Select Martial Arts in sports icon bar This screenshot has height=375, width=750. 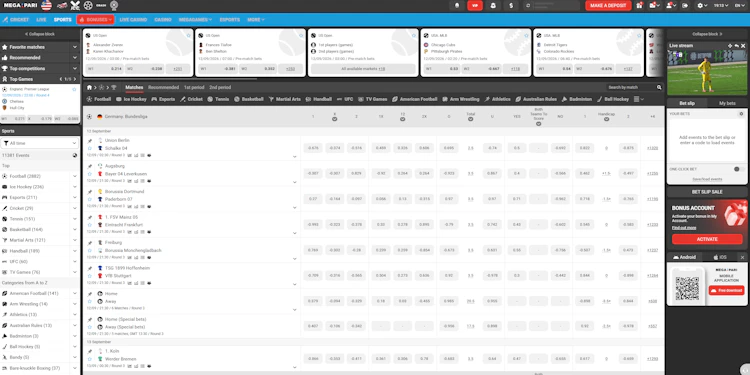coord(285,99)
